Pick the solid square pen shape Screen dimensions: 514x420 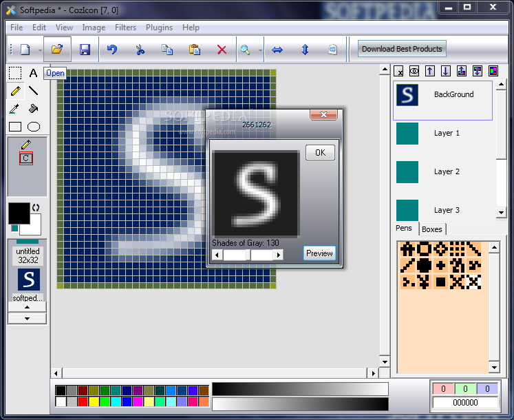[440, 282]
